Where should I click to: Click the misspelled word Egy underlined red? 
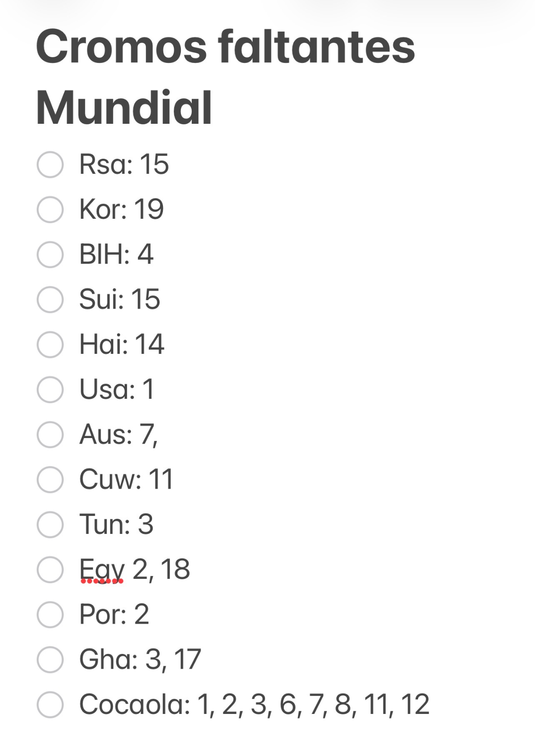(x=102, y=570)
